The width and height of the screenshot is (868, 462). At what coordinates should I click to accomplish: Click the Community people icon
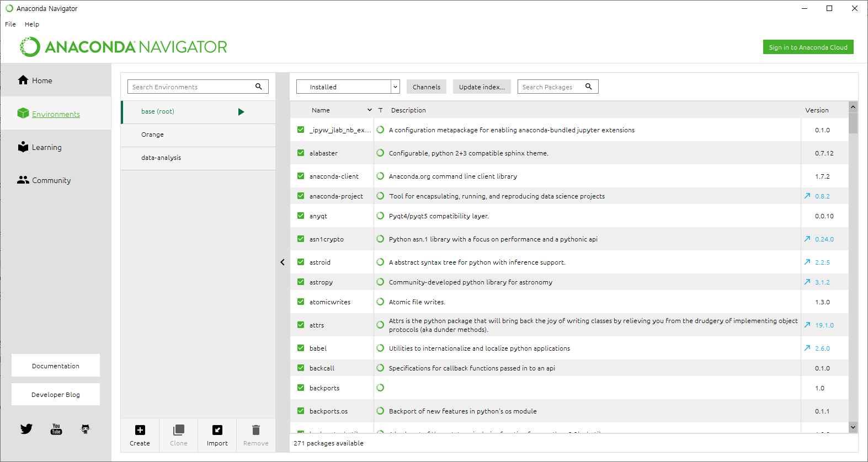pyautogui.click(x=23, y=180)
